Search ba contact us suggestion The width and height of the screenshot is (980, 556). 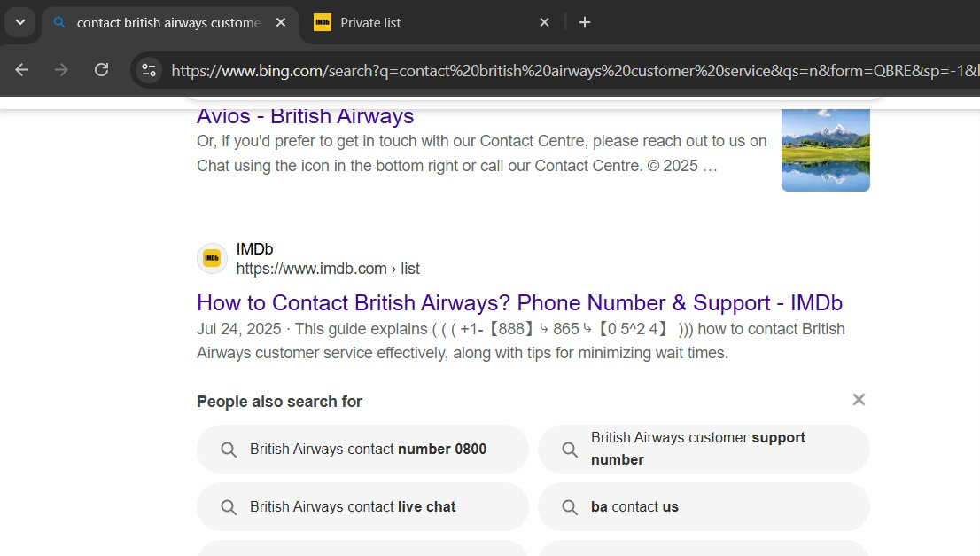(704, 506)
